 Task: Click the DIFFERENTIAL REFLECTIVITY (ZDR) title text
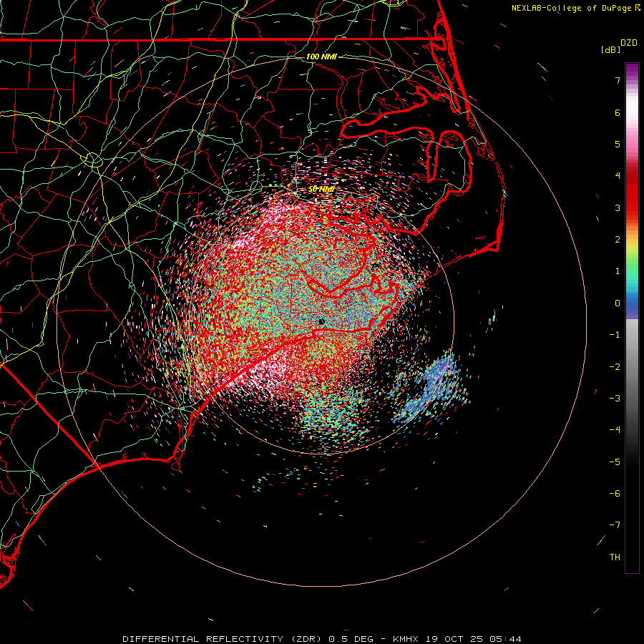click(223, 639)
